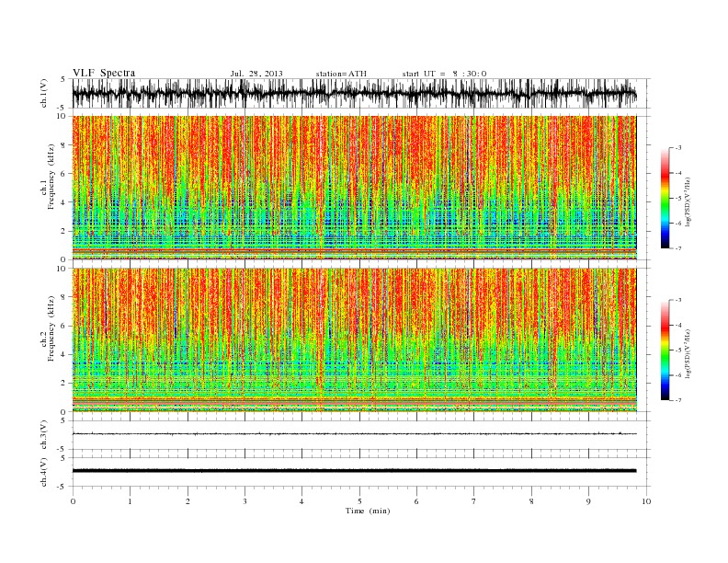Click the "ch.3(V)" axis label

point(44,435)
